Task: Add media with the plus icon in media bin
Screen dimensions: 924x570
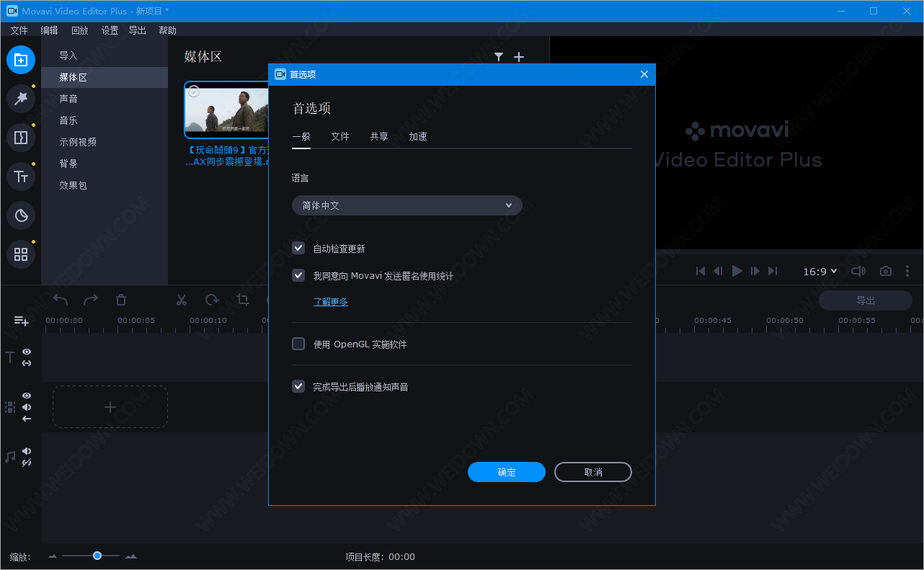Action: (x=519, y=57)
